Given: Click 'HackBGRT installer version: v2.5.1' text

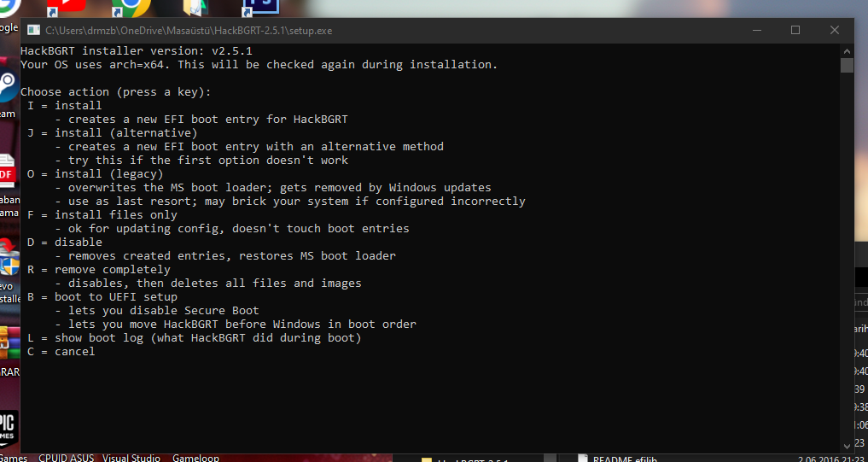Looking at the screenshot, I should coord(137,51).
